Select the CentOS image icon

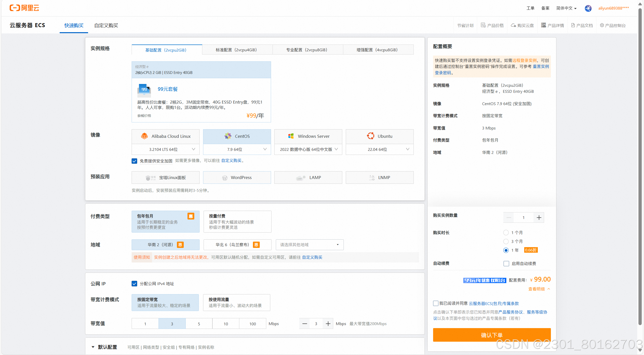point(228,136)
